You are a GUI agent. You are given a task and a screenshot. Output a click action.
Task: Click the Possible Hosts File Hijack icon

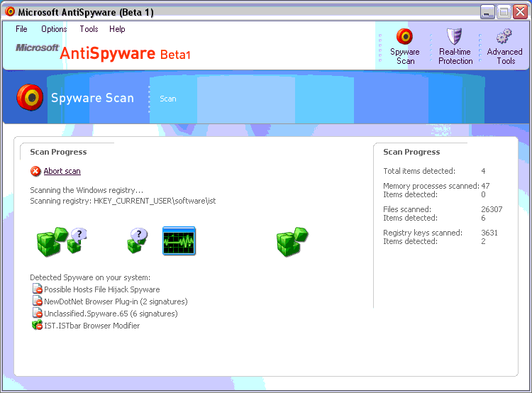coord(37,289)
